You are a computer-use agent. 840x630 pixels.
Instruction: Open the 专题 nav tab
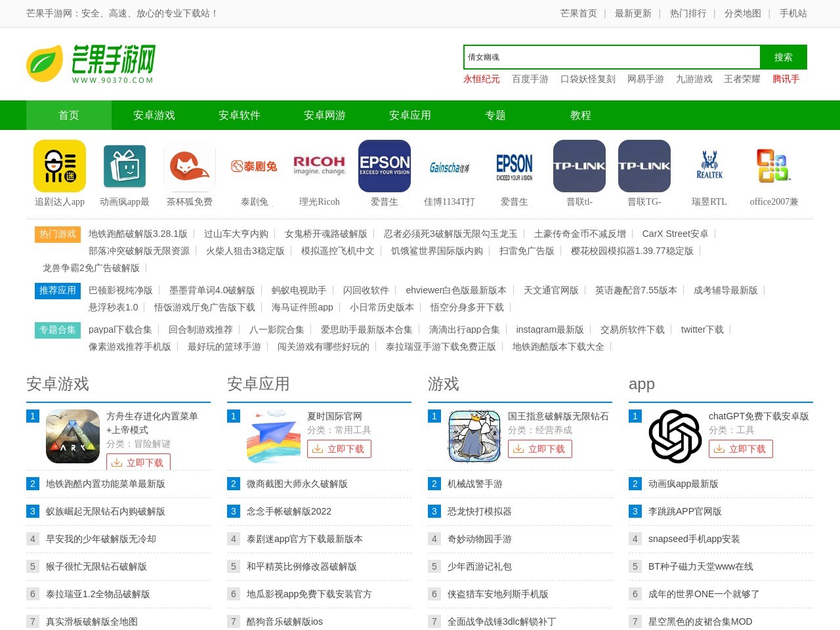(495, 115)
